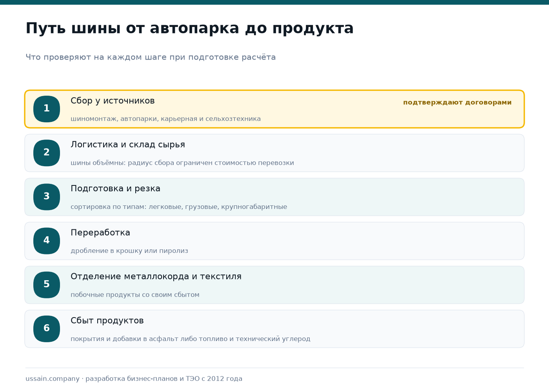549x392 pixels.
Task: Click the title "Логистика и склад сырья"
Action: 128,145
